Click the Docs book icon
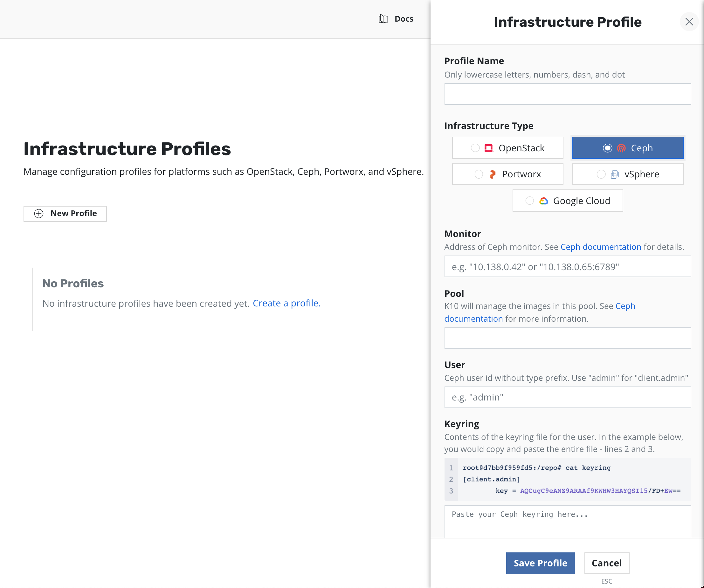Image resolution: width=704 pixels, height=588 pixels. (x=383, y=19)
